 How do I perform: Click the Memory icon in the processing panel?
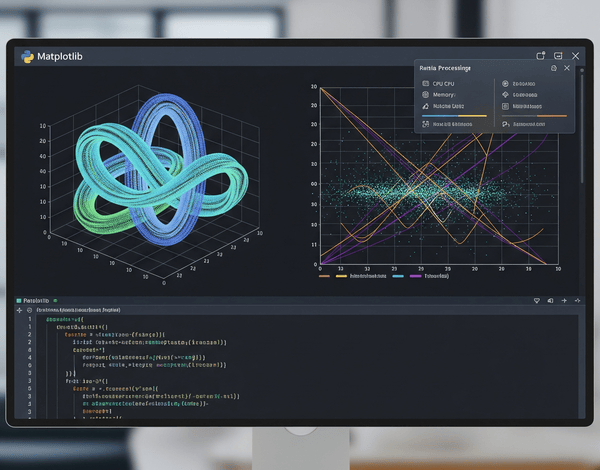click(425, 95)
